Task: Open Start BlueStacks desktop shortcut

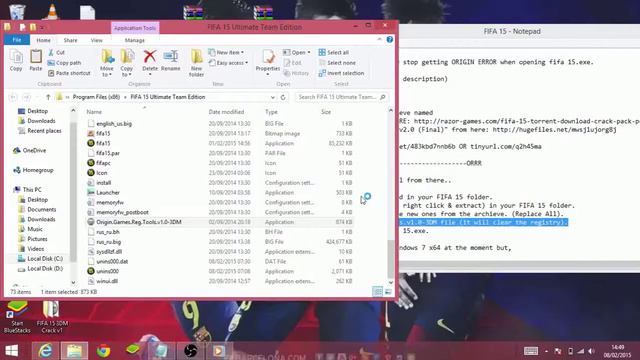Action: pos(17,317)
